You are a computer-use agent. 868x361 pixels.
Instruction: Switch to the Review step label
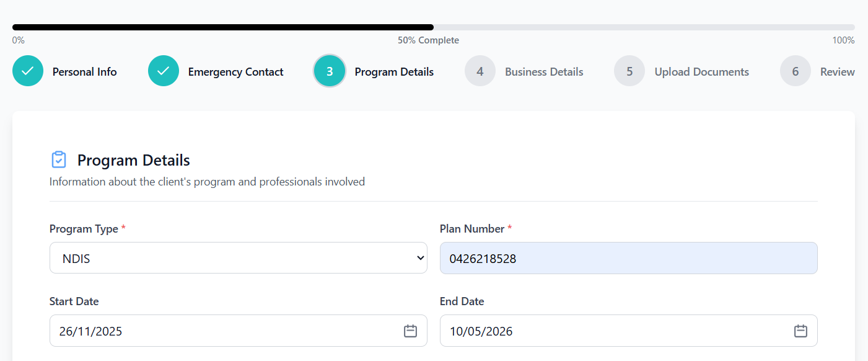pos(837,72)
